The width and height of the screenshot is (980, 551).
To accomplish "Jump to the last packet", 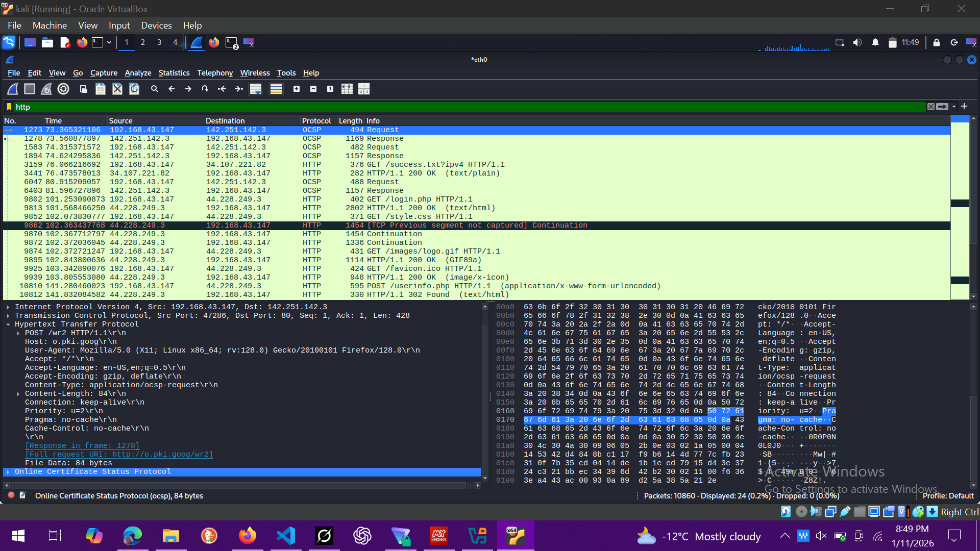I will [239, 89].
